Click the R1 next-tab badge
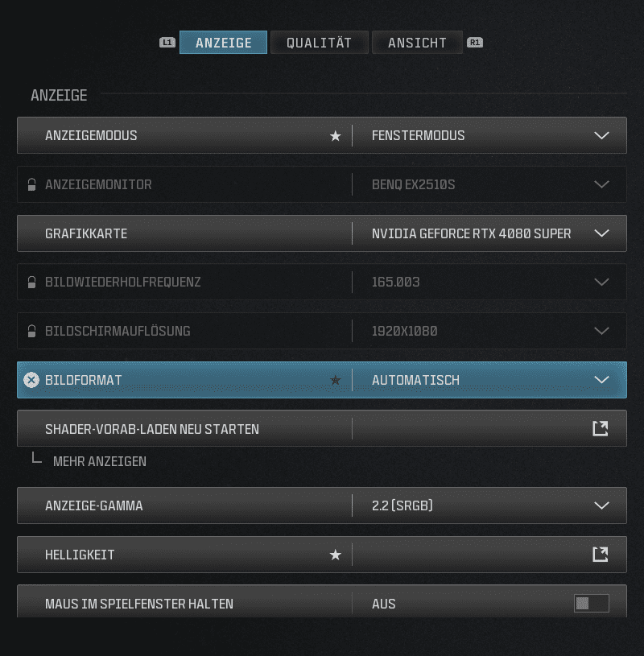Image resolution: width=644 pixels, height=656 pixels. click(x=475, y=42)
